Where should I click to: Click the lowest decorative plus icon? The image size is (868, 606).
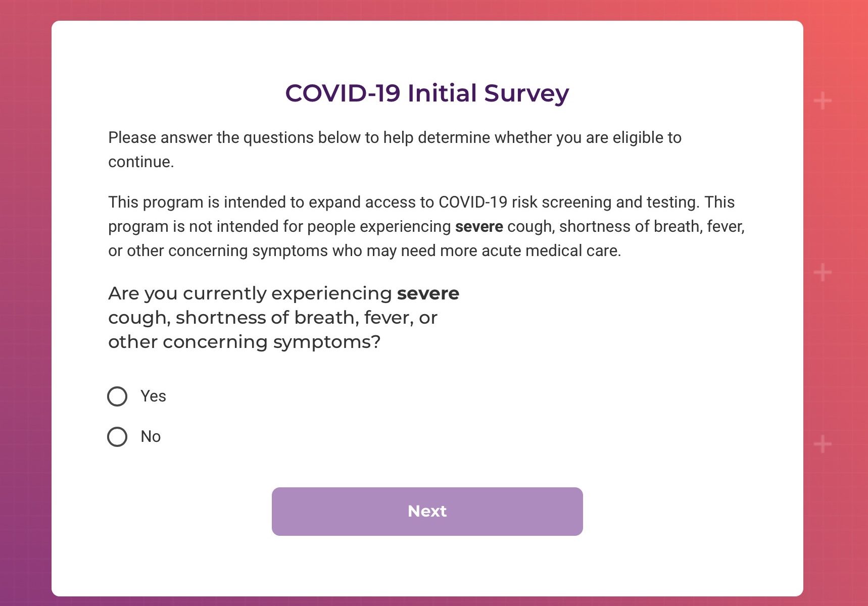point(823,444)
